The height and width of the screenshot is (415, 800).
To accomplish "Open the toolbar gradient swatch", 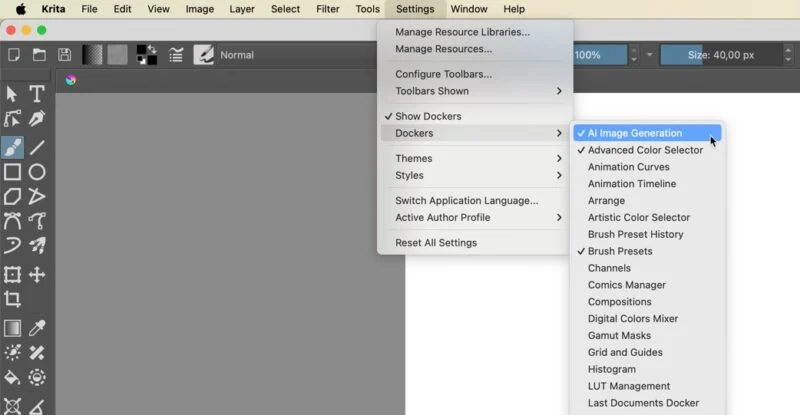I will pos(92,55).
